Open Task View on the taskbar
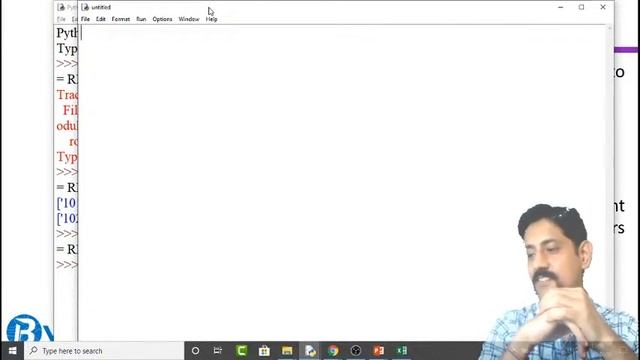 point(218,351)
